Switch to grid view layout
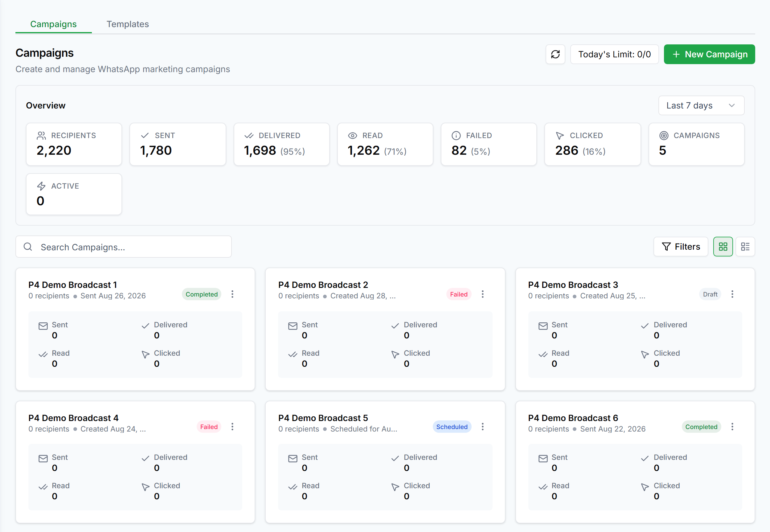The image size is (770, 532). point(723,247)
